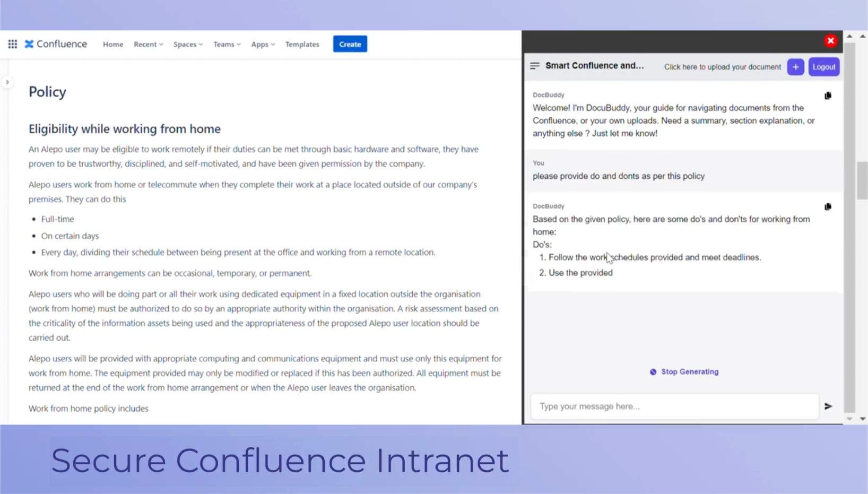Open the apps grid icon
This screenshot has width=868, height=494.
[12, 44]
